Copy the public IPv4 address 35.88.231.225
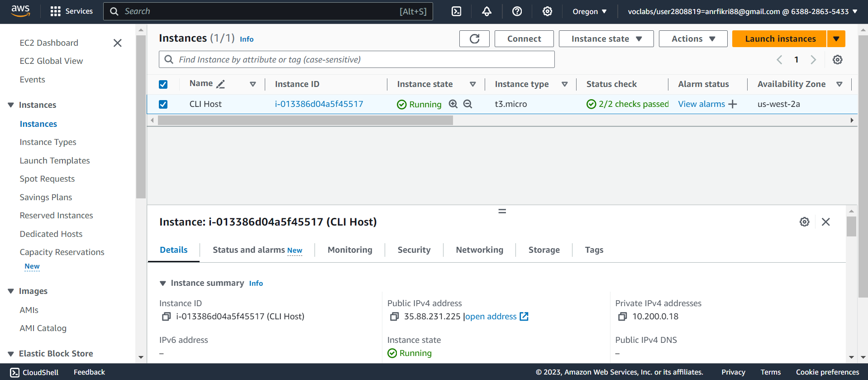Viewport: 868px width, 380px height. pos(394,317)
